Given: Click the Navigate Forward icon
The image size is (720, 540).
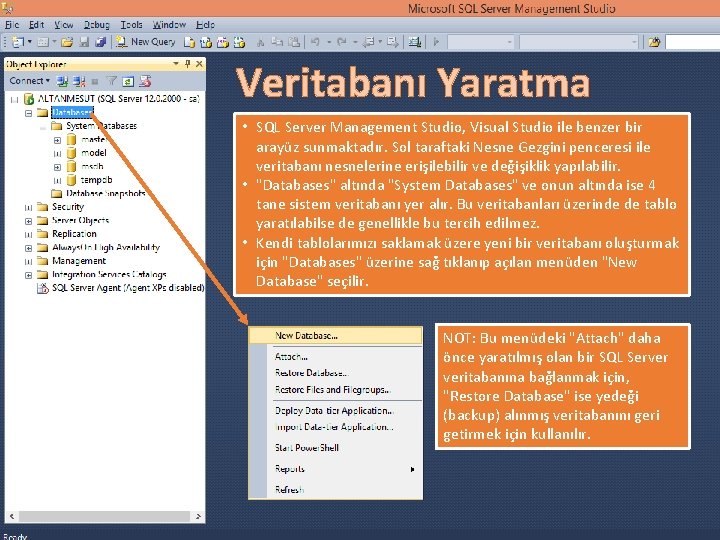Looking at the screenshot, I should click(393, 42).
